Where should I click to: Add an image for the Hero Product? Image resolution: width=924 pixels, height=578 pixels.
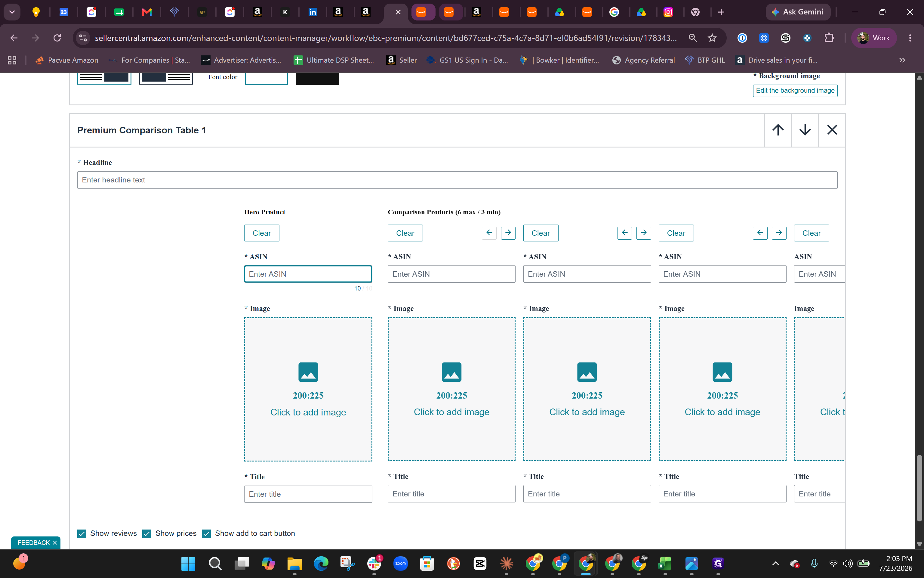point(308,389)
